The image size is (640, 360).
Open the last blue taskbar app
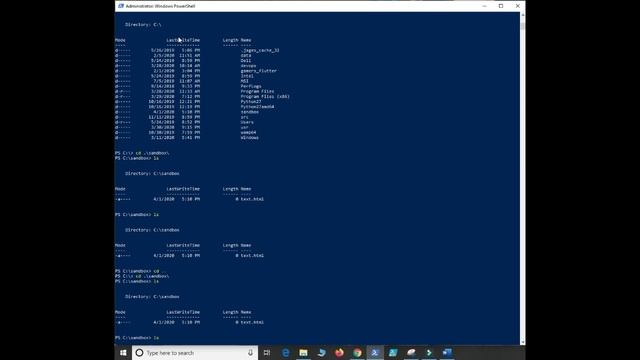coord(447,353)
